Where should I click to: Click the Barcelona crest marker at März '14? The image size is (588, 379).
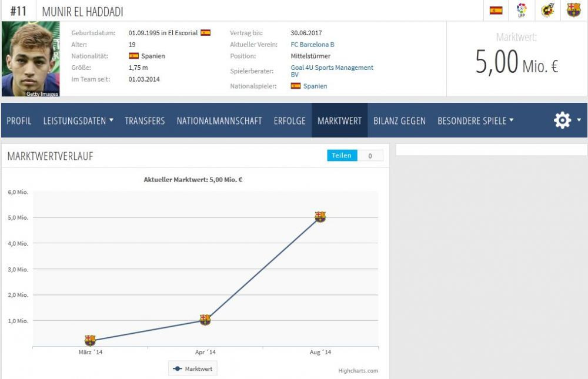point(90,340)
